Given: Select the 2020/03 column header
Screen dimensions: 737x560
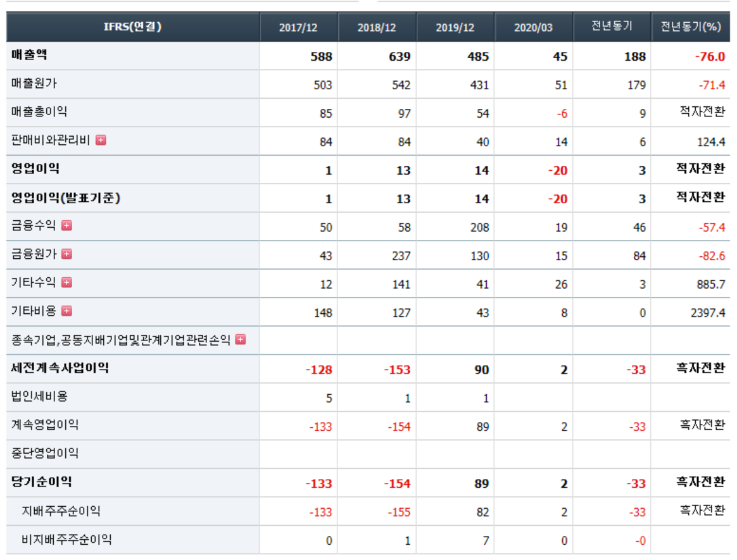Looking at the screenshot, I should 533,27.
